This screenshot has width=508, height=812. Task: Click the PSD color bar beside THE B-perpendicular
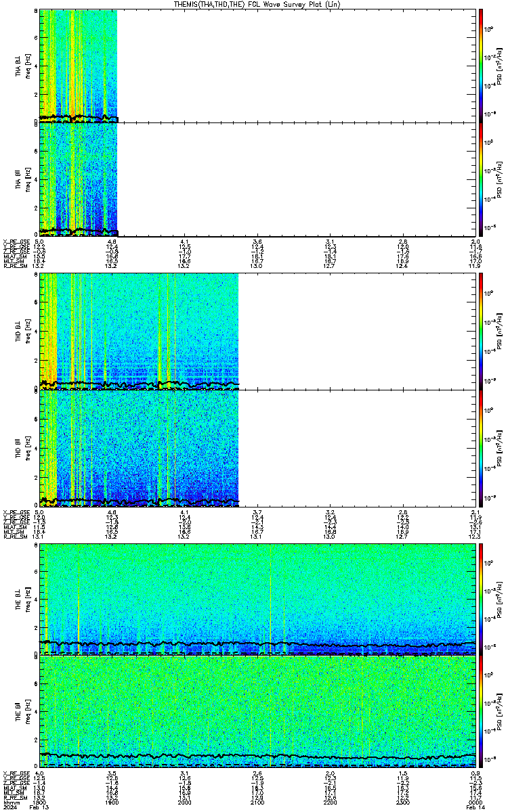pyautogui.click(x=481, y=599)
